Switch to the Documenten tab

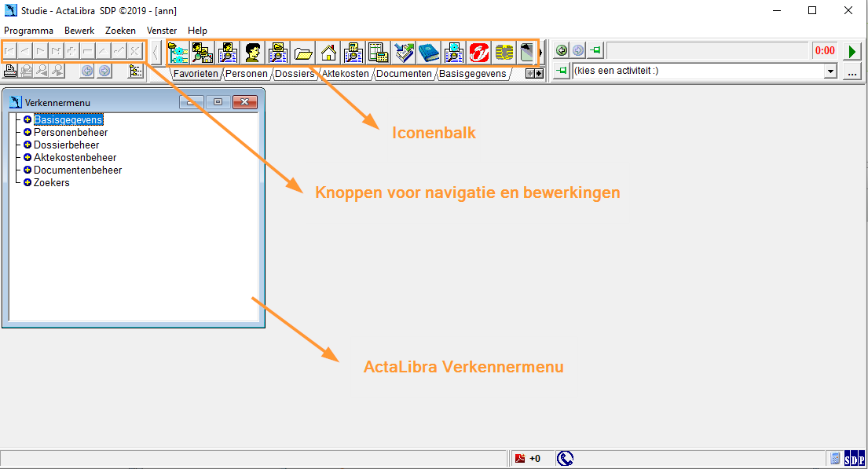point(404,74)
